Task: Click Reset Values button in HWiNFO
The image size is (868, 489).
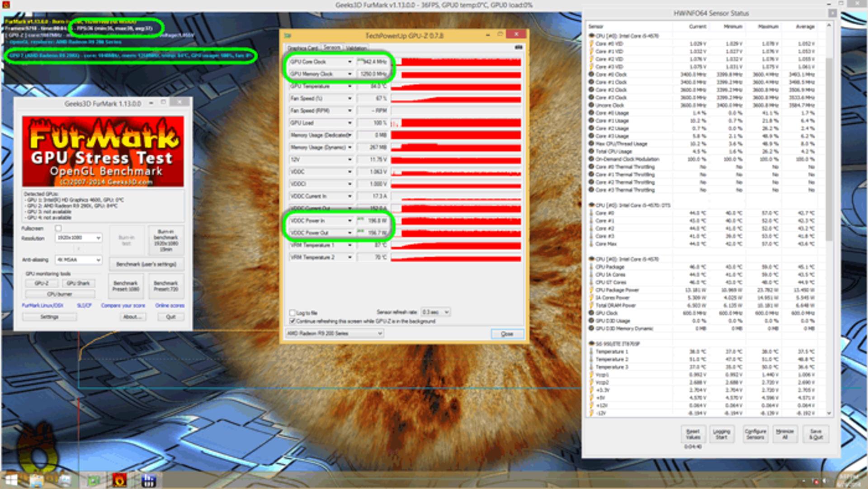Action: 693,434
